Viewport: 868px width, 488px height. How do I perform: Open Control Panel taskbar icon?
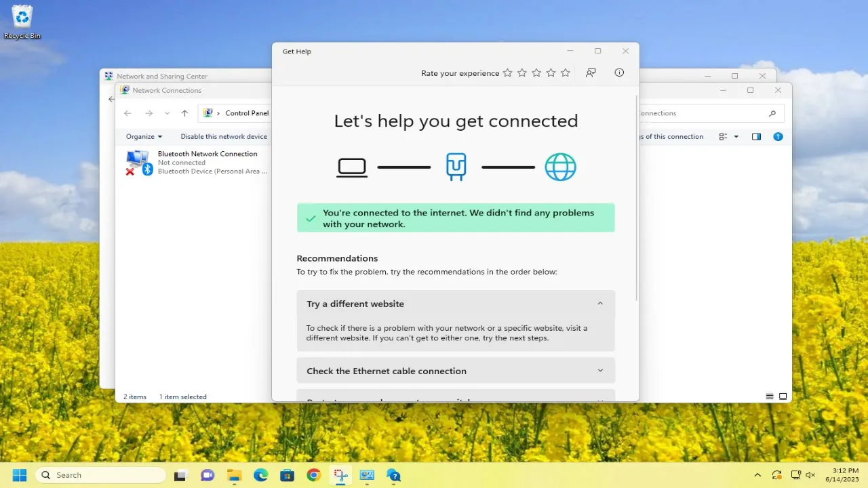[x=367, y=475]
